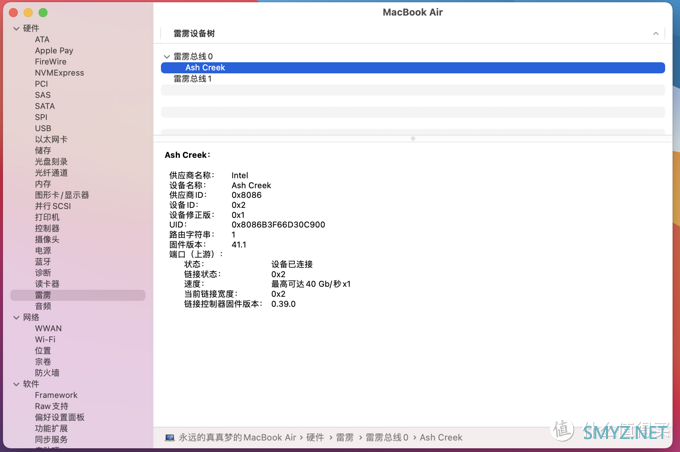Image resolution: width=680 pixels, height=452 pixels.
Task: Select 宗卷 under 网络
Action: coord(43,362)
